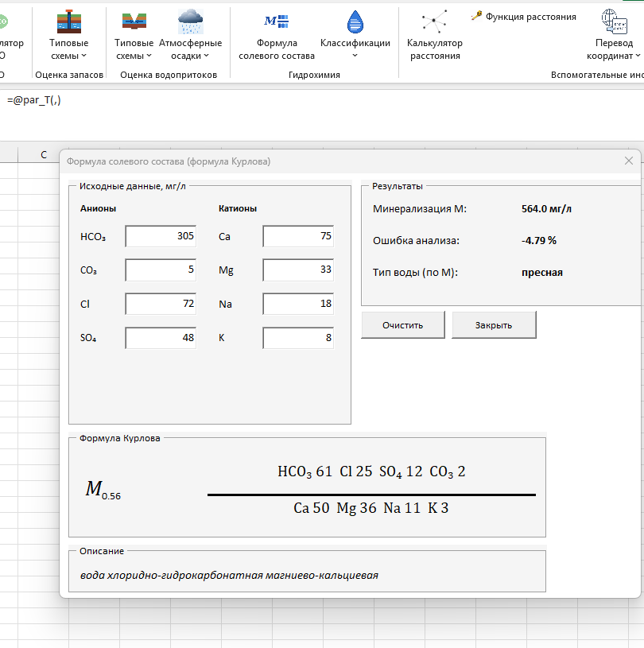This screenshot has width=644, height=648.
Task: Expand the Типовые схемы arrow in Оценка запасов
Action: [84, 56]
